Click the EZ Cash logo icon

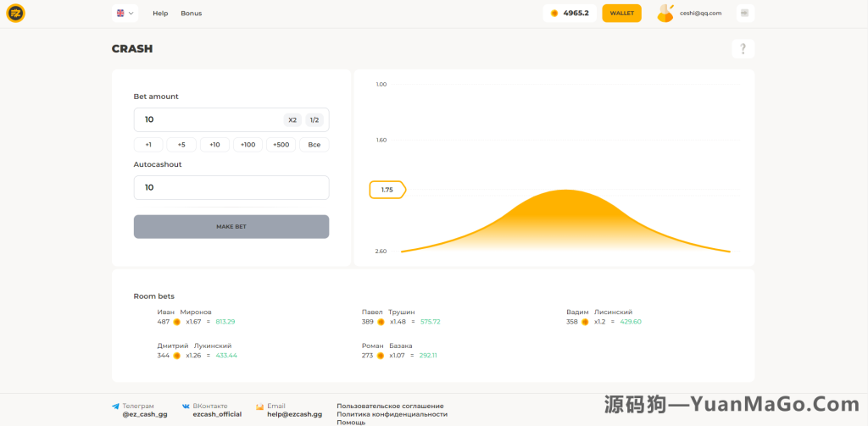coord(15,14)
